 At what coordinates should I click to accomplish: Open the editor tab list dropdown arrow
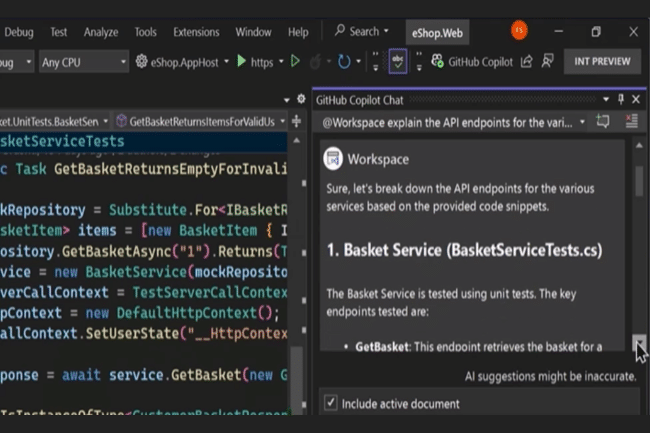tap(286, 100)
